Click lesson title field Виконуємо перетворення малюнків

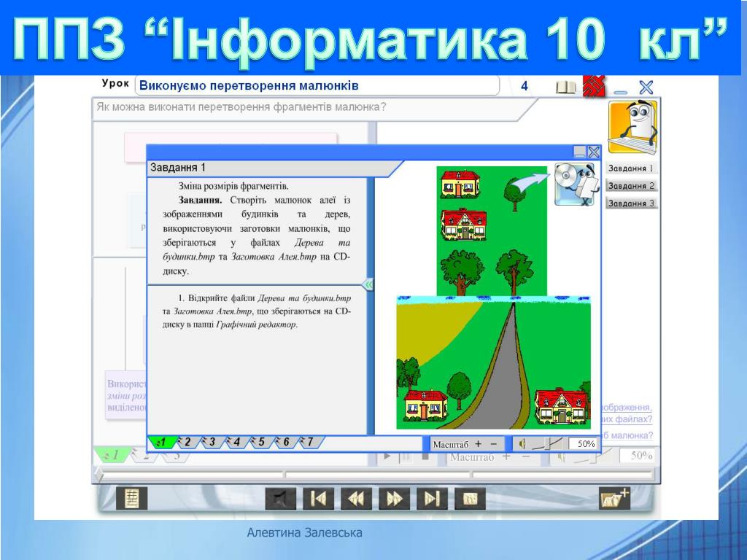click(x=317, y=86)
